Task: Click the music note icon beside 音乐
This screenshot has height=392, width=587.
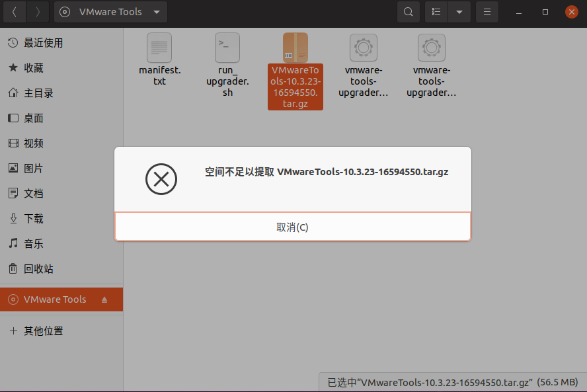Action: [13, 243]
